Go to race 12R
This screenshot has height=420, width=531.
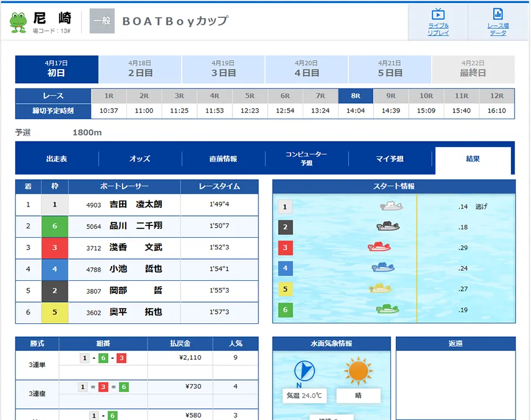(x=497, y=96)
